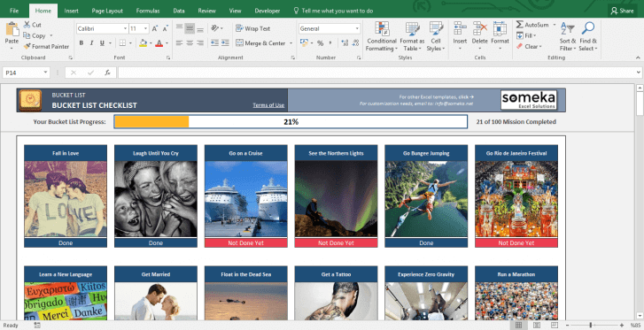Screen dimensions: 644x330
Task: Open the Merge & Center dropdown arrow
Action: [291, 43]
